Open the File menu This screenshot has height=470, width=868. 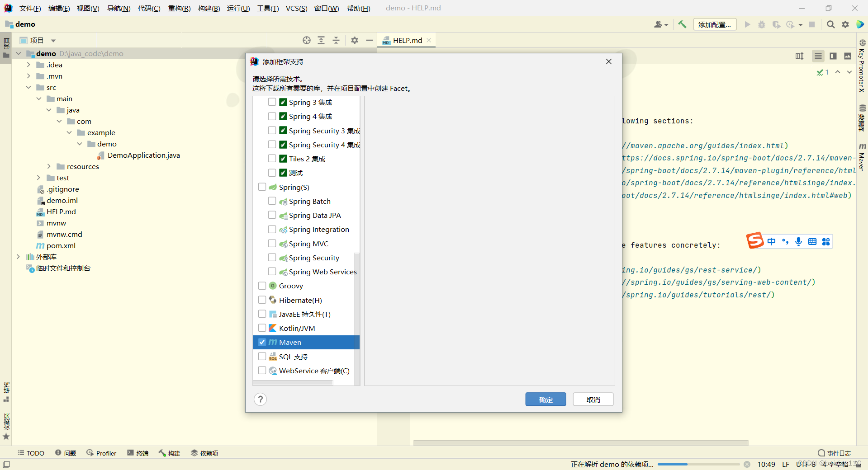tap(30, 8)
